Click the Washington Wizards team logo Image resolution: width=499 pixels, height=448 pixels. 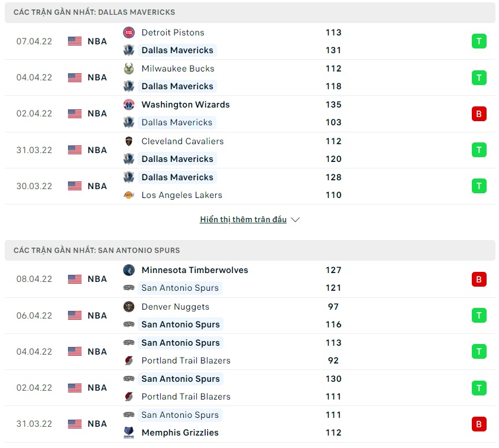129,105
